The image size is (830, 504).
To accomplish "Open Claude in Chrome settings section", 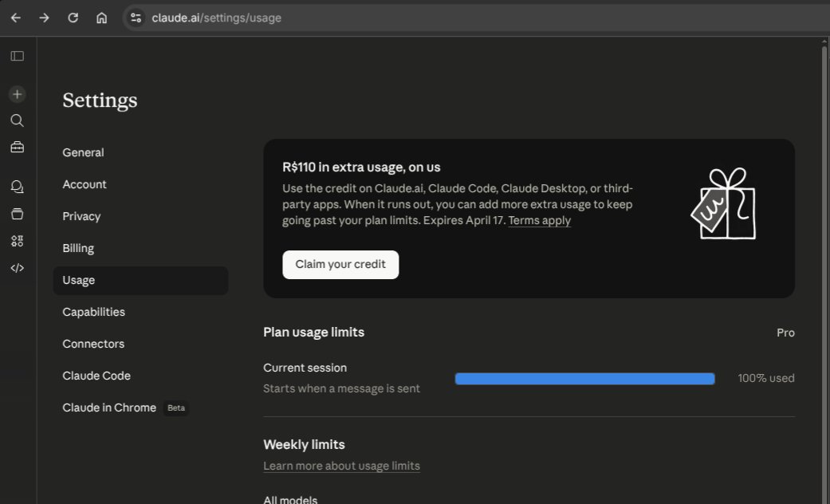I will click(x=140, y=408).
